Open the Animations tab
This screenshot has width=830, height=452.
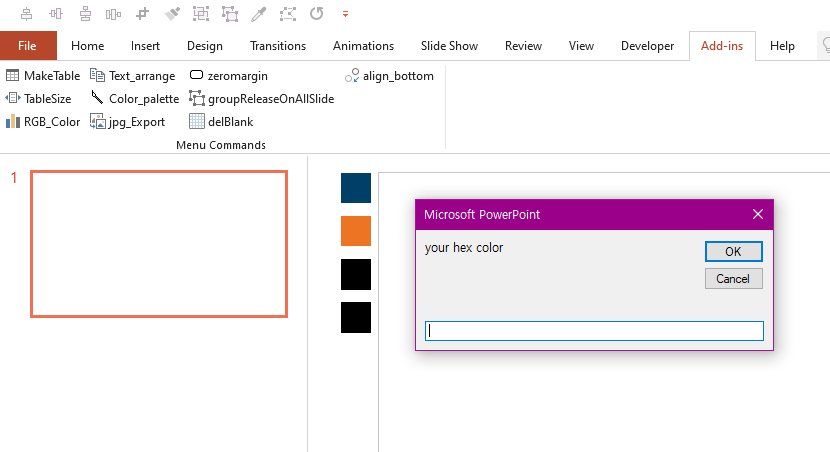click(x=363, y=46)
